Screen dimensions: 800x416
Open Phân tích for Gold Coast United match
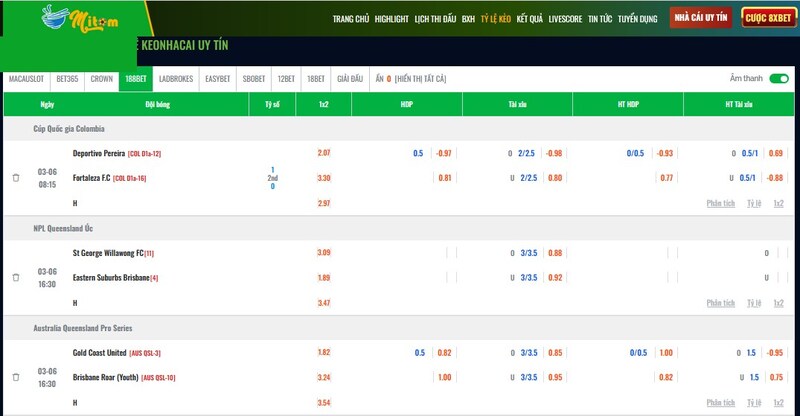click(x=720, y=402)
